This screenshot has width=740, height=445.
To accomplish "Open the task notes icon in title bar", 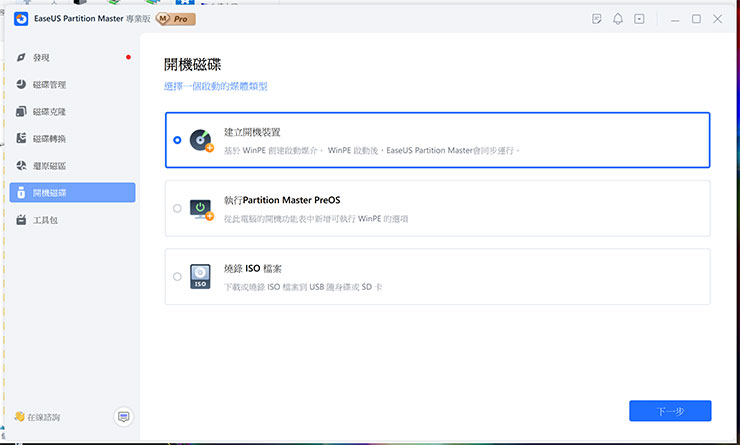I will pyautogui.click(x=597, y=19).
